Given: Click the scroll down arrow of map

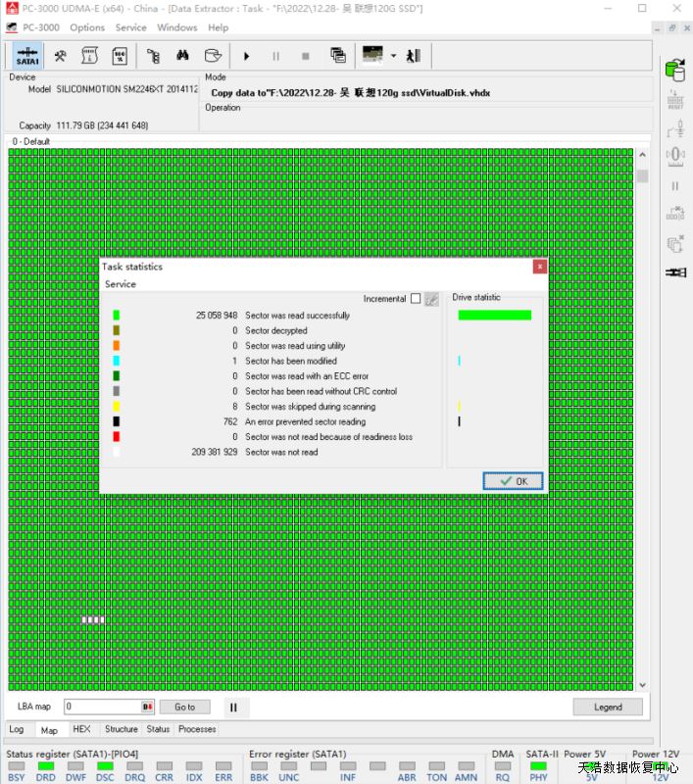Looking at the screenshot, I should [x=642, y=685].
